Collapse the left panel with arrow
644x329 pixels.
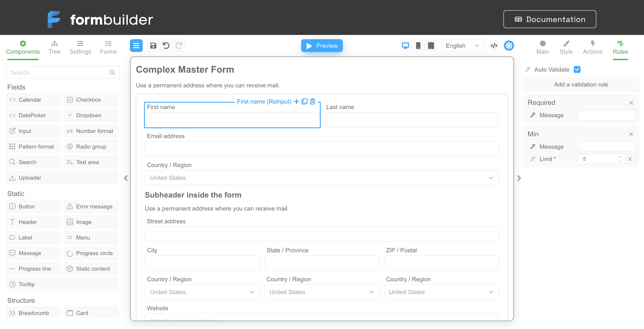pos(126,178)
